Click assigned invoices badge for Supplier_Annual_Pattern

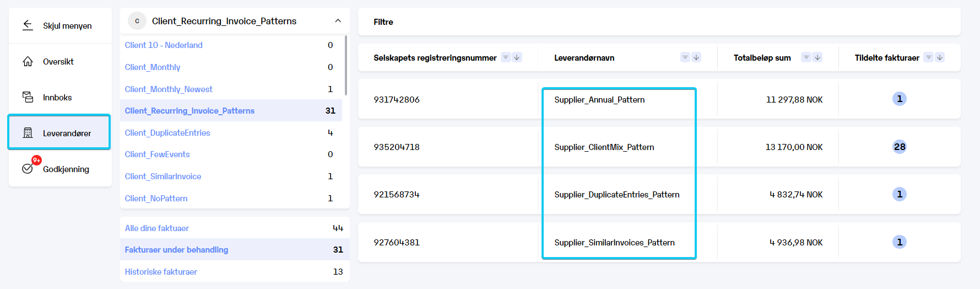point(900,99)
